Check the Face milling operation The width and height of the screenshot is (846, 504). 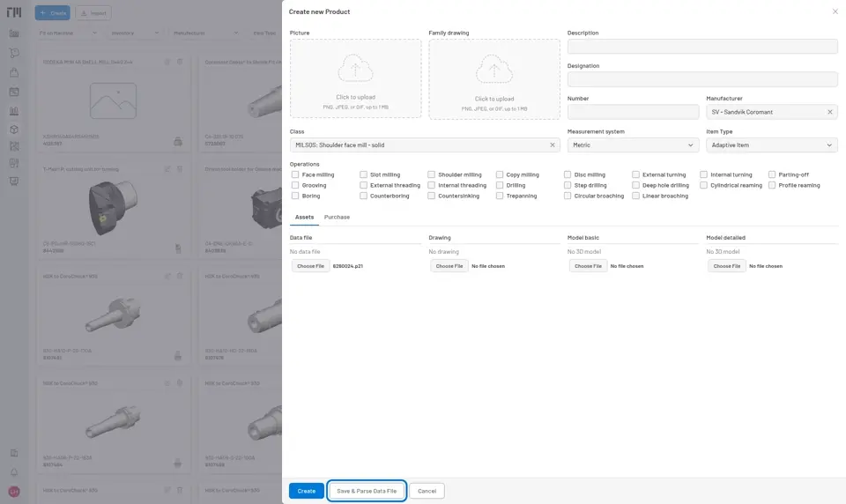295,174
